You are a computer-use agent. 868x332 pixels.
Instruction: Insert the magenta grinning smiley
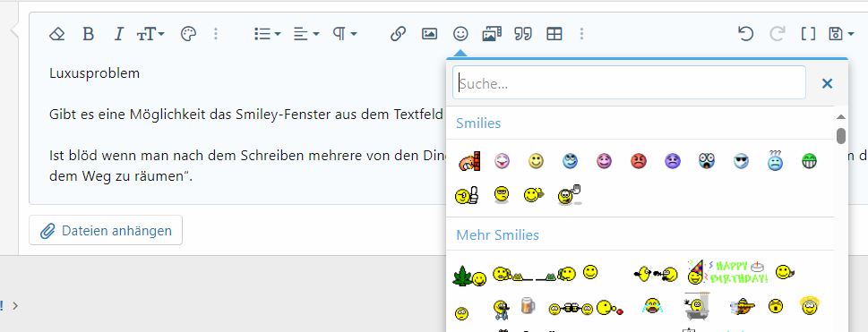point(604,162)
